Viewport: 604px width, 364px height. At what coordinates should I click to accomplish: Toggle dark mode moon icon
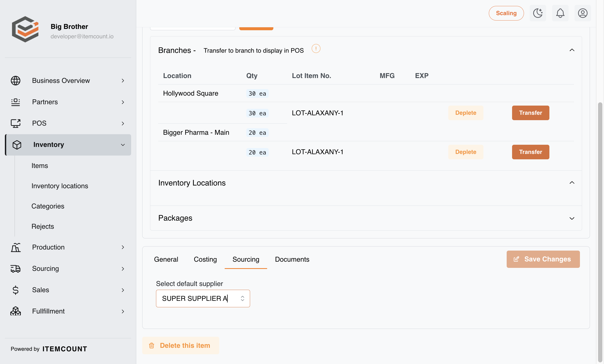(538, 13)
